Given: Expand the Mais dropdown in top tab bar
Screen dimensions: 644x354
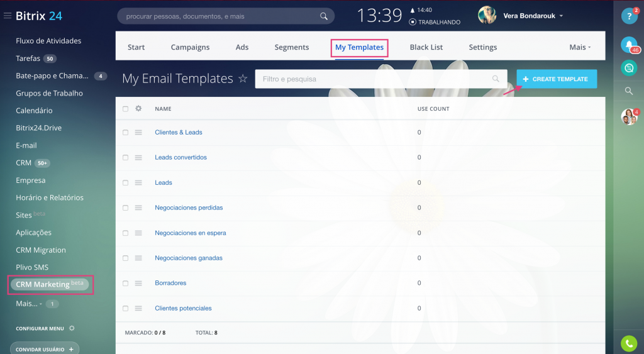Looking at the screenshot, I should click(580, 47).
